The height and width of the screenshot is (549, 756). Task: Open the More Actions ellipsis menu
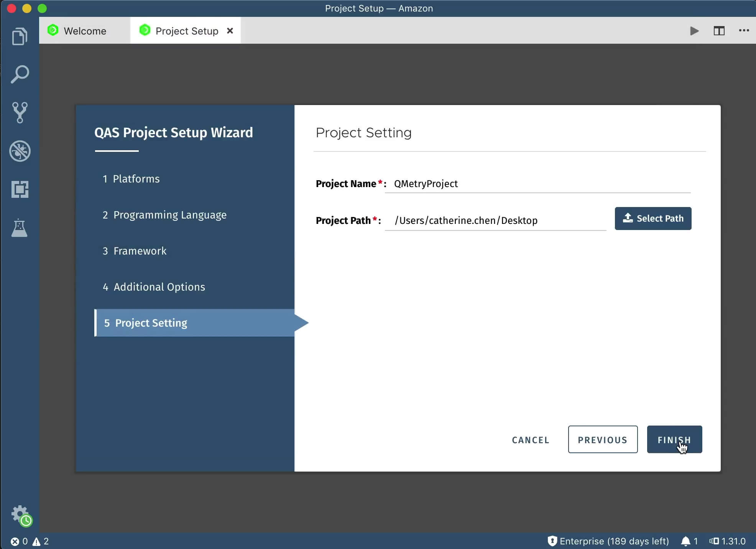[x=744, y=31]
